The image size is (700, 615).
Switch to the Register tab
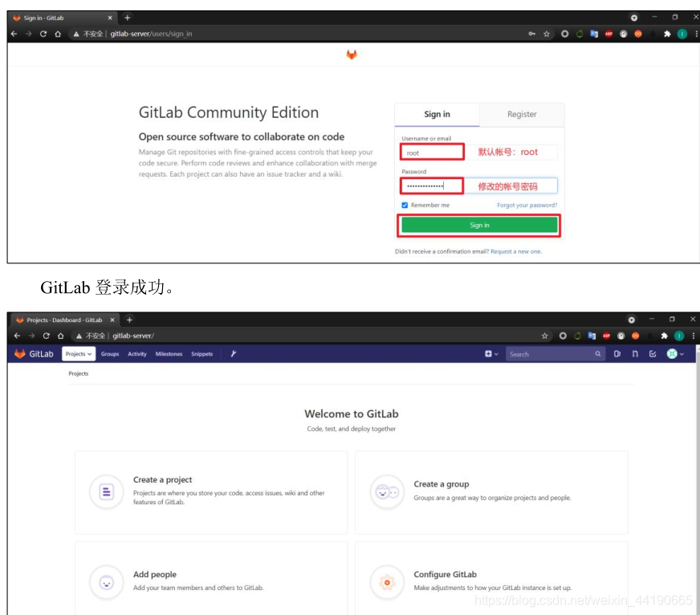522,114
